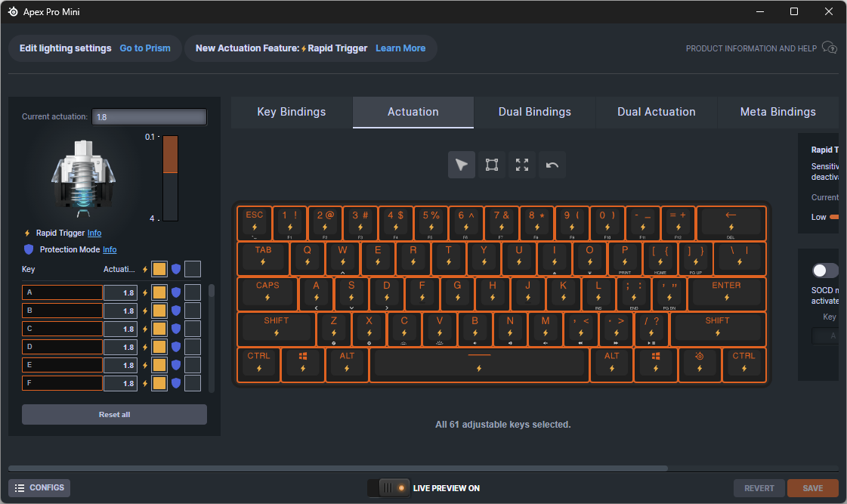This screenshot has width=847, height=504.
Task: Toggle Rapid Trigger checkbox for key C row
Action: pos(159,329)
